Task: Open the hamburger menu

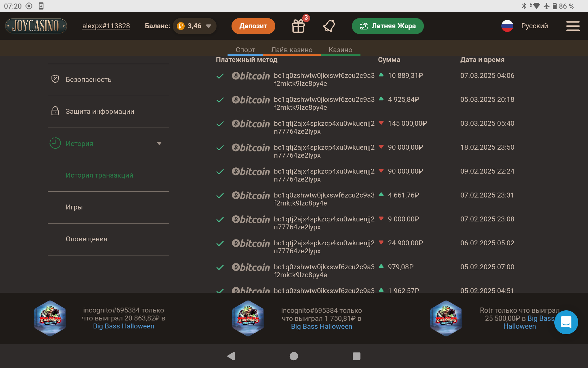Action: click(x=573, y=26)
